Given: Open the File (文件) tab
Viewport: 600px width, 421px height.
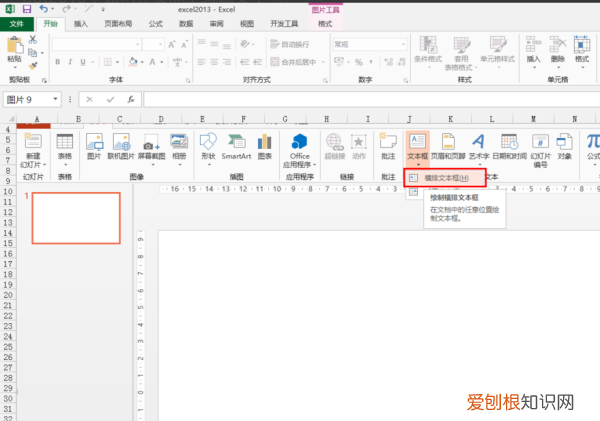Looking at the screenshot, I should pyautogui.click(x=16, y=24).
